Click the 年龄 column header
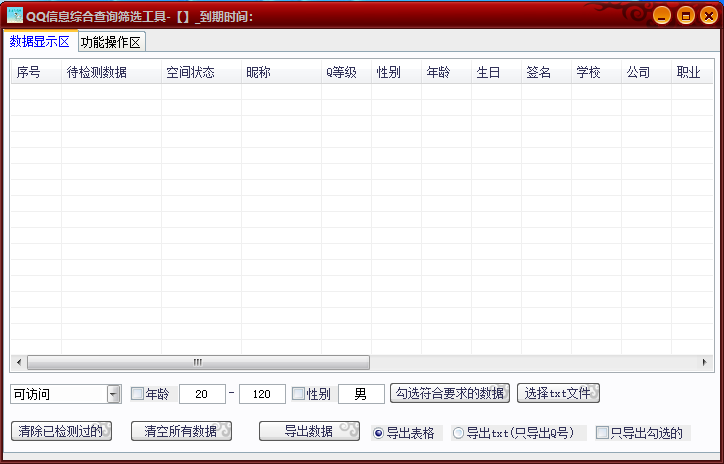This screenshot has height=464, width=724. [x=446, y=72]
